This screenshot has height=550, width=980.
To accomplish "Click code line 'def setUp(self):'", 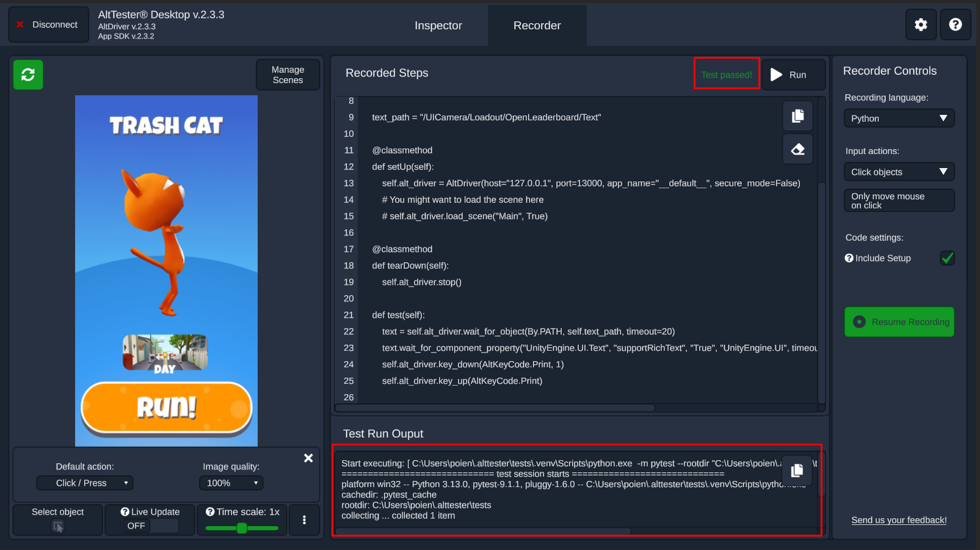I will coord(402,166).
